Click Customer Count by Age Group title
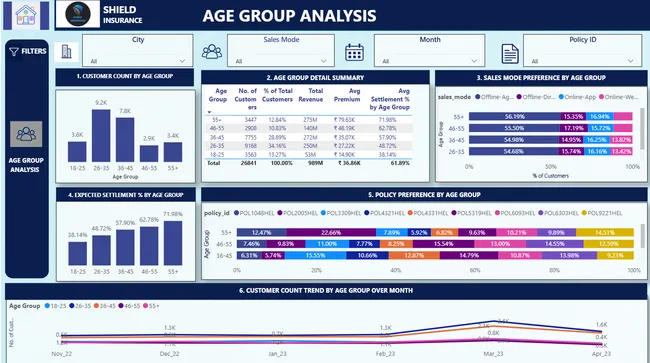This screenshot has width=650, height=363. 125,76
